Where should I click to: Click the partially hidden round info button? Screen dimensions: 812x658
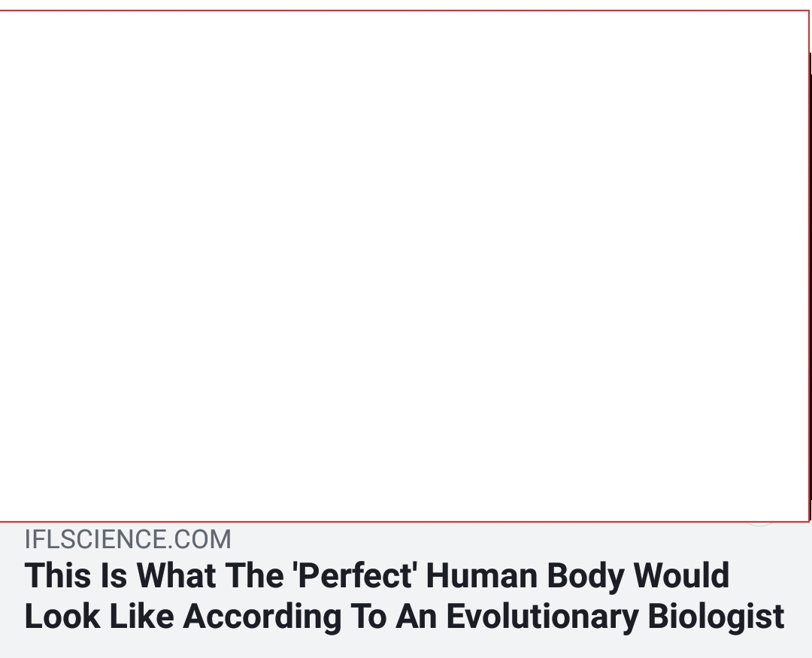tap(759, 524)
